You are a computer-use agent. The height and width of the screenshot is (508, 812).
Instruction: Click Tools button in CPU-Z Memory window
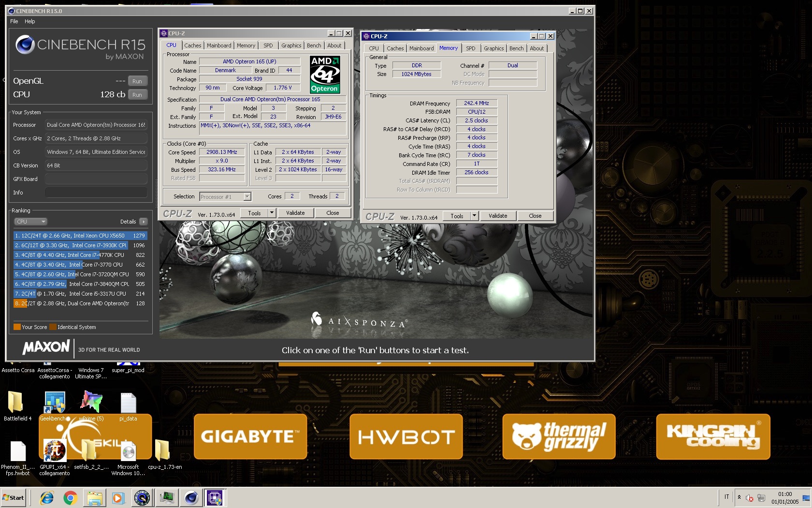tap(457, 216)
